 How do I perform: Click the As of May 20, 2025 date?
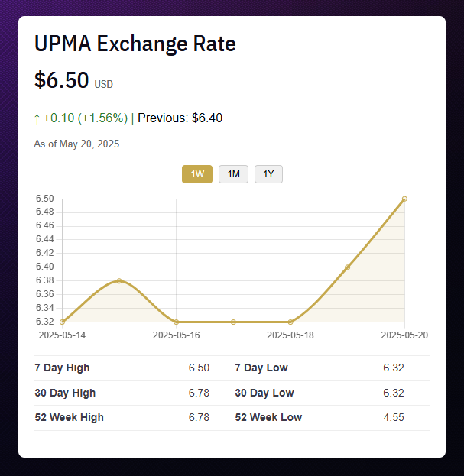[76, 144]
